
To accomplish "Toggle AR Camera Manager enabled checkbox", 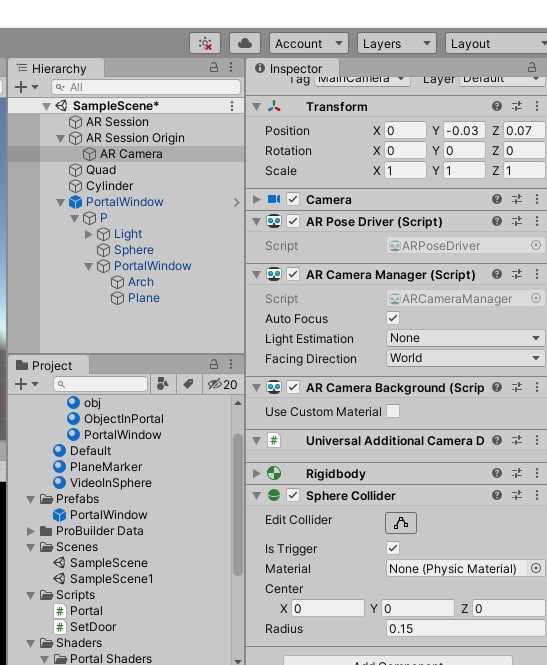I will [293, 274].
